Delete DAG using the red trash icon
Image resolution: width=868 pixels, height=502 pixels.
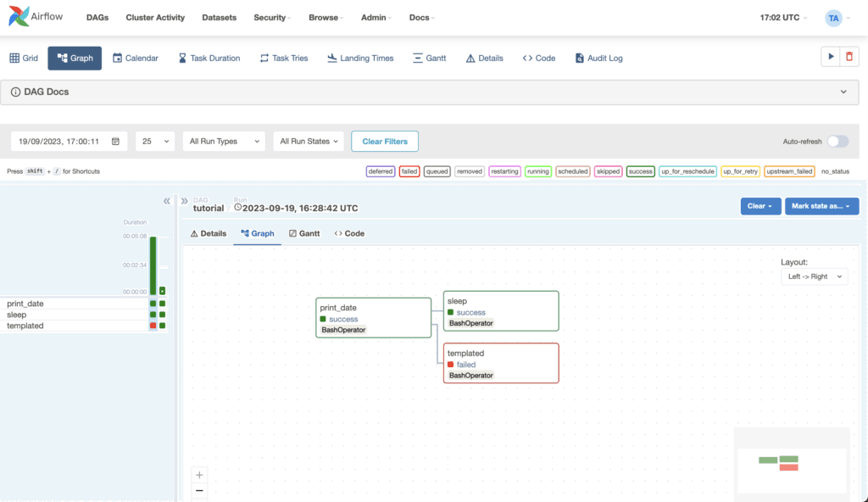[x=849, y=57]
